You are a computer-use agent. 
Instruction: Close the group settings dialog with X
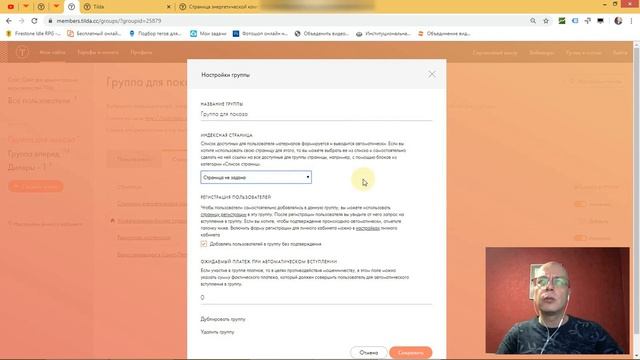click(x=431, y=74)
